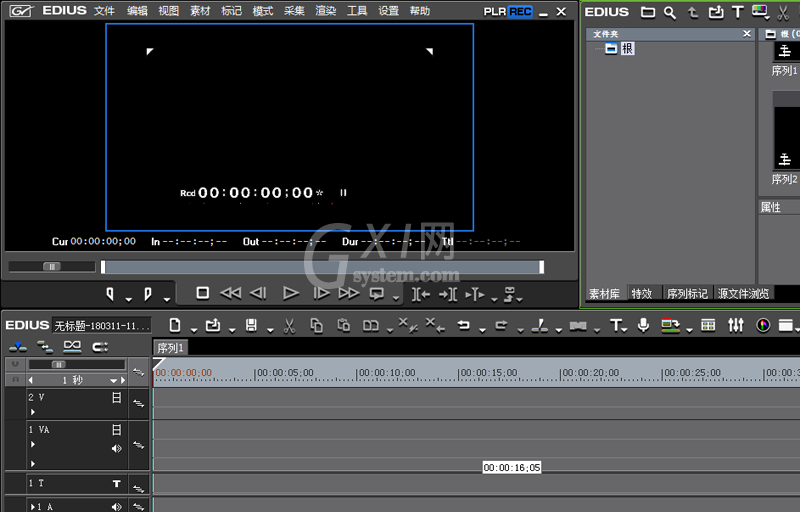Start playback with Play button

coord(291,293)
